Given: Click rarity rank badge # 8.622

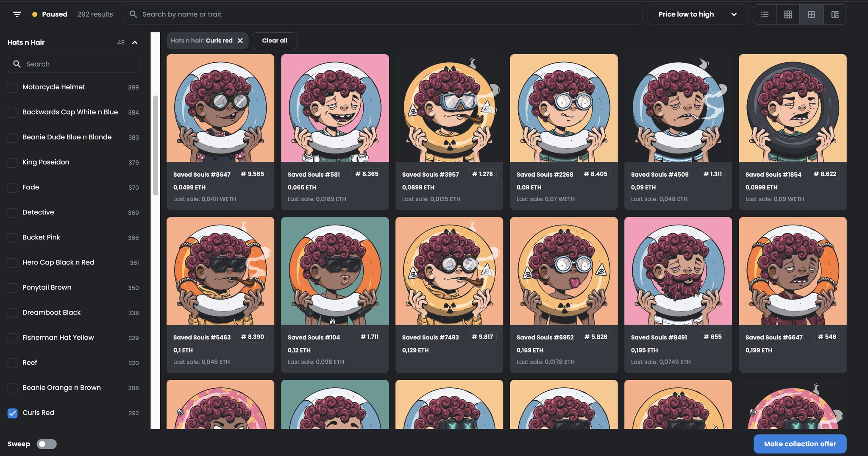Looking at the screenshot, I should click(825, 174).
